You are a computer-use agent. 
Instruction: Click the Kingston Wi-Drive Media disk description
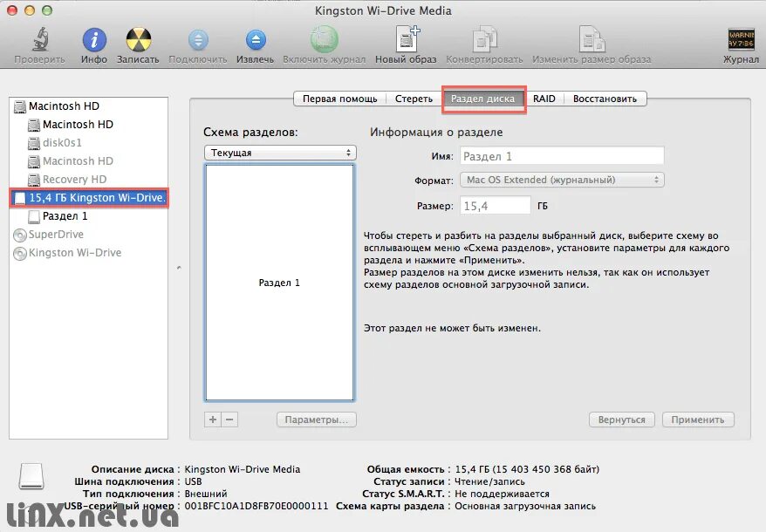click(x=242, y=469)
